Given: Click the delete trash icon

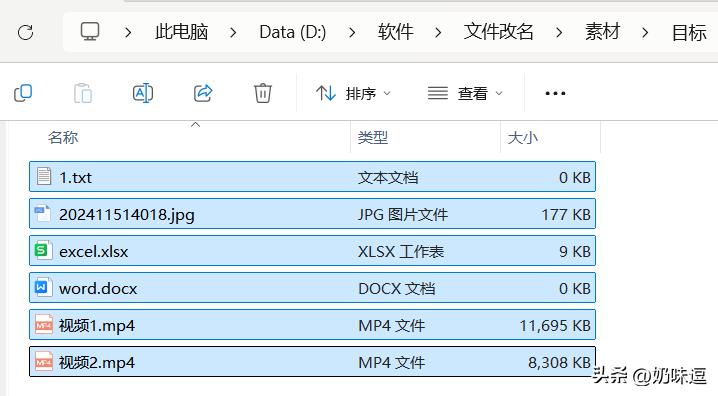Looking at the screenshot, I should pyautogui.click(x=263, y=93).
